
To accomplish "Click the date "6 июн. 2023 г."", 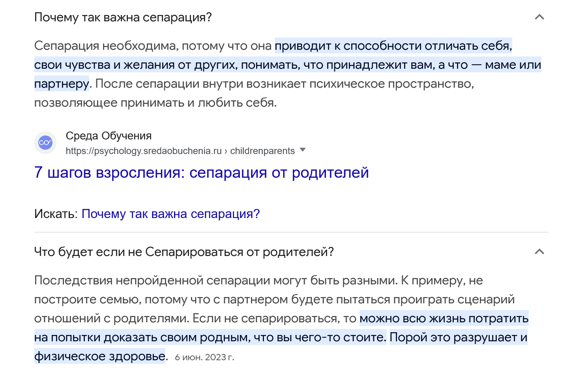I will point(204,357).
